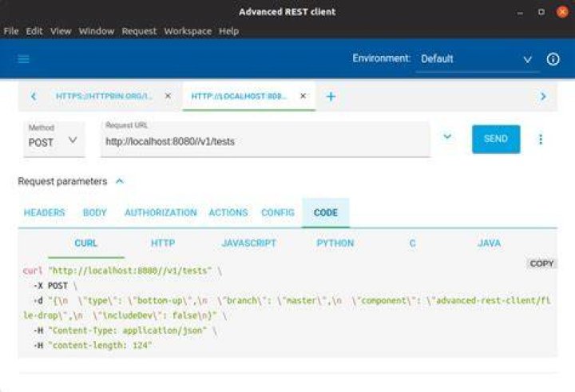
Task: Click the Request parameters label
Action: (x=62, y=181)
